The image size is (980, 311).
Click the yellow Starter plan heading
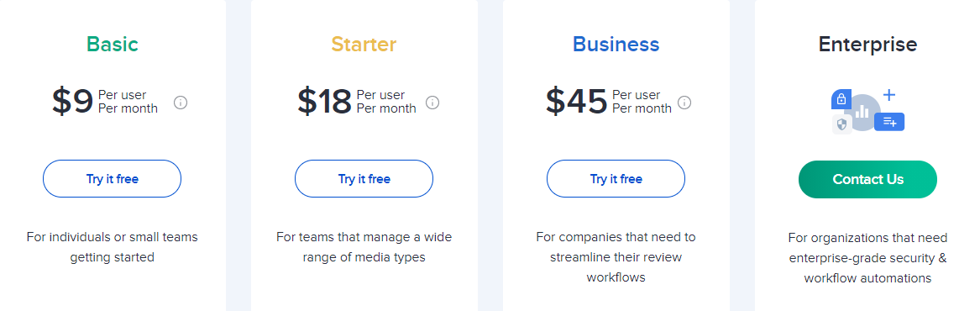click(364, 45)
